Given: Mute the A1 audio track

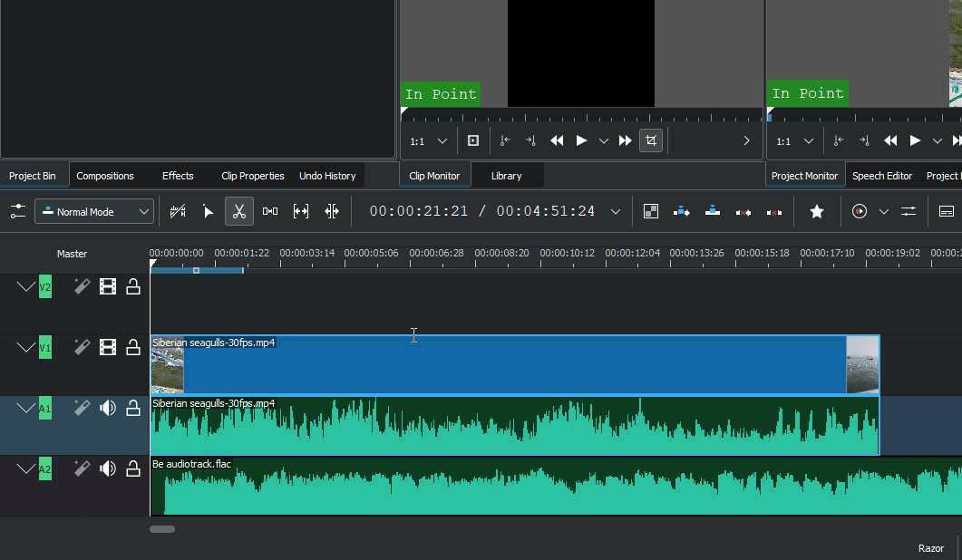Looking at the screenshot, I should click(108, 408).
